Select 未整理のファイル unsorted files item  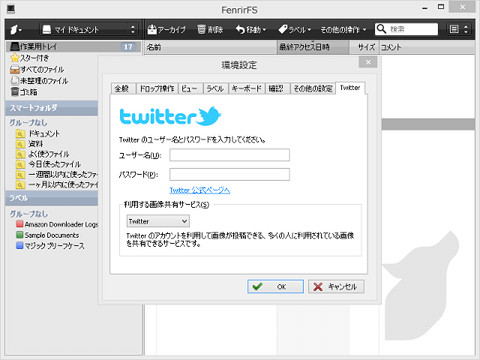(39, 81)
